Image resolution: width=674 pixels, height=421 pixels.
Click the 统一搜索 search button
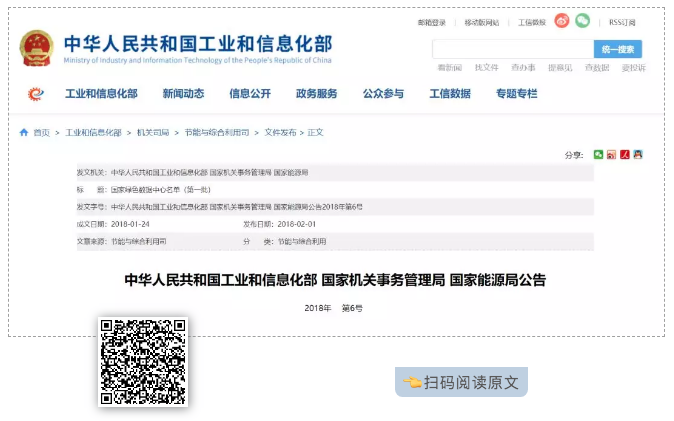(x=618, y=49)
